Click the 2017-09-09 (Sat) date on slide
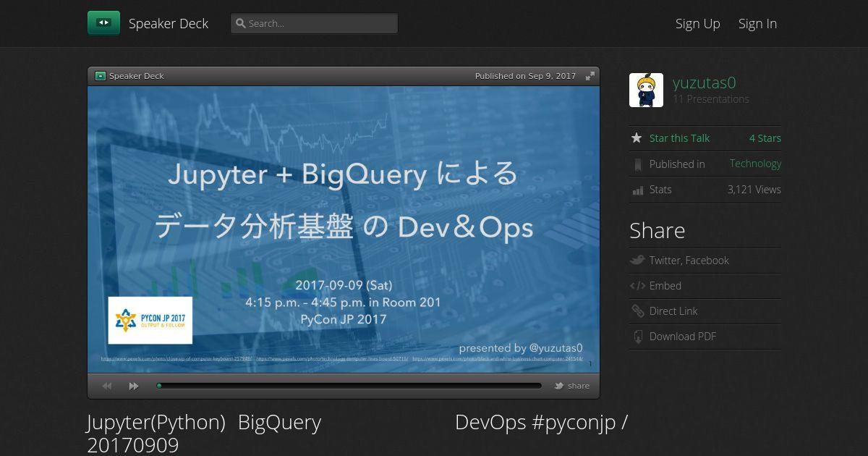Image resolution: width=868 pixels, height=456 pixels. click(x=344, y=285)
